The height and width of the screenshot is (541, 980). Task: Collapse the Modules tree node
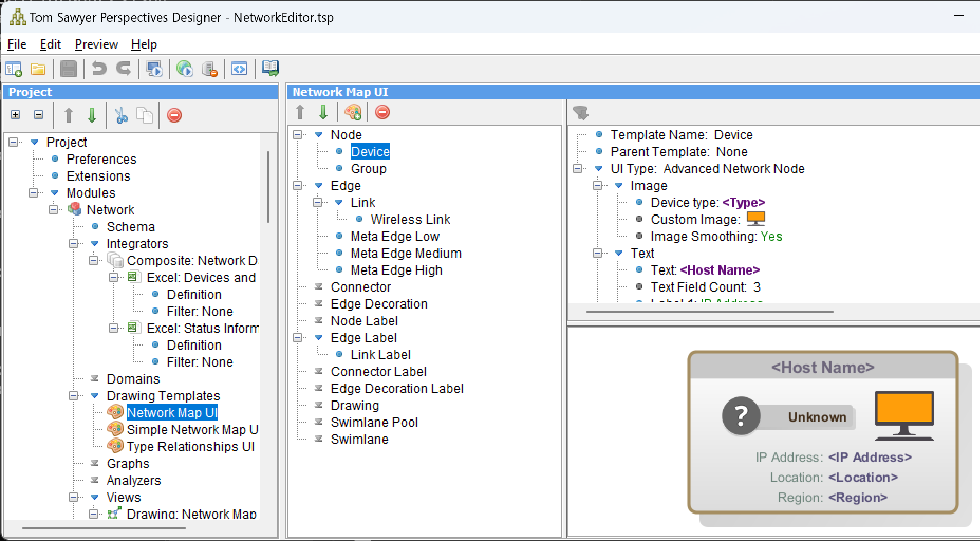[x=34, y=193]
